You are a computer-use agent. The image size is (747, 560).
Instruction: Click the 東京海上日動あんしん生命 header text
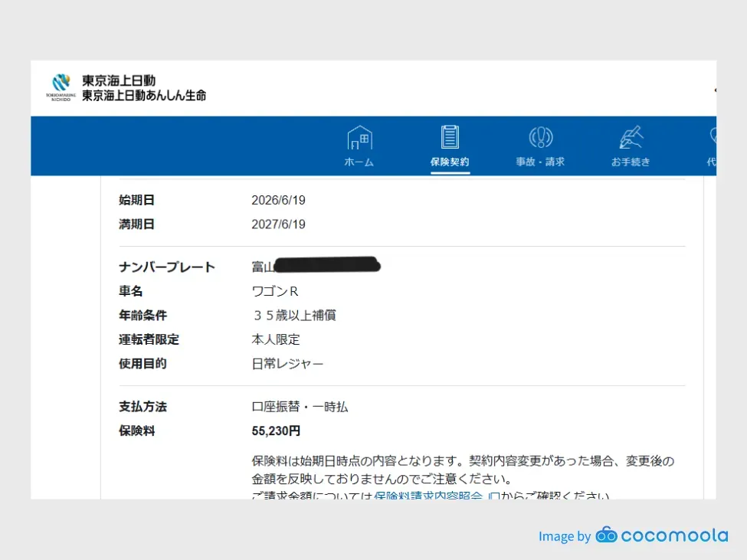pos(144,96)
